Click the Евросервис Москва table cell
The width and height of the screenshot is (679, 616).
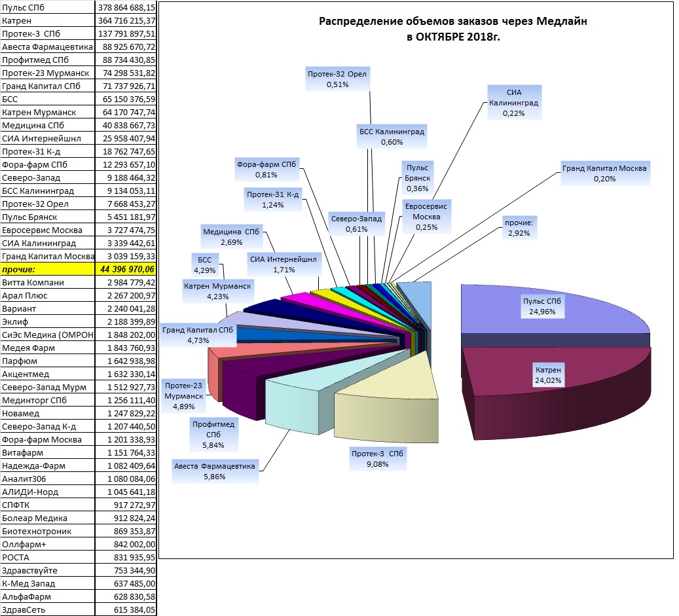tap(47, 230)
